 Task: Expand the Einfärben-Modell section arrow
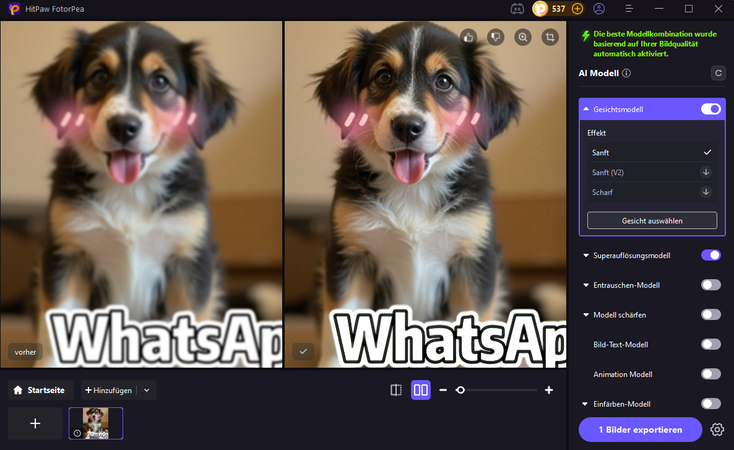point(585,404)
